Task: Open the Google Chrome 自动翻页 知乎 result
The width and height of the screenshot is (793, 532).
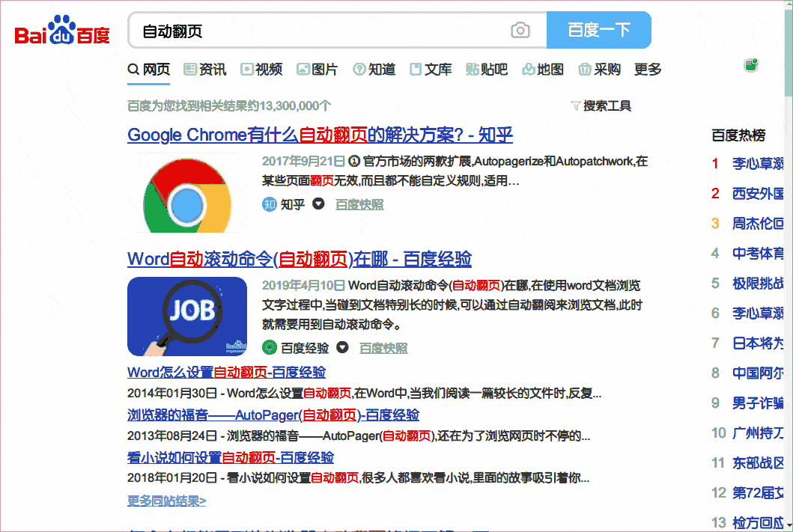Action: [x=320, y=135]
